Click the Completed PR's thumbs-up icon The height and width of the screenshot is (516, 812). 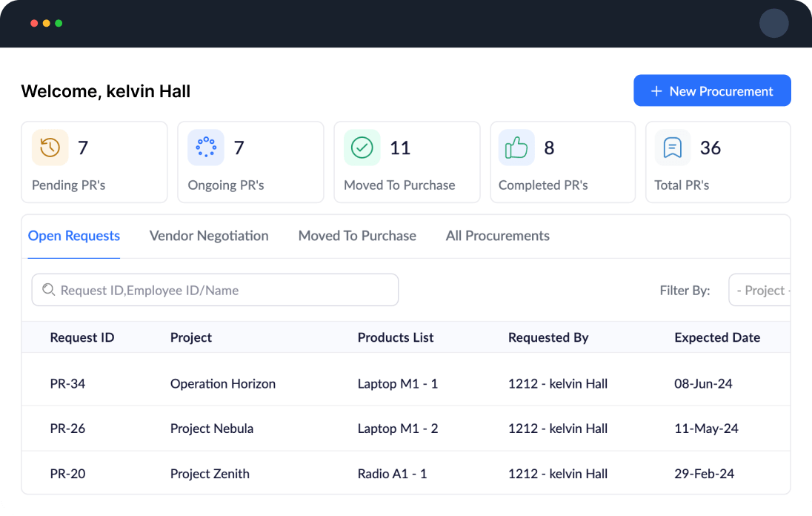tap(516, 148)
